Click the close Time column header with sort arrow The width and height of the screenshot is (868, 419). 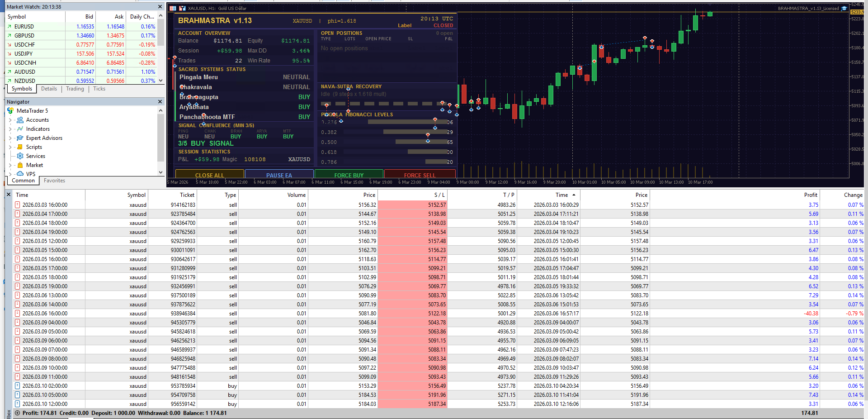click(x=548, y=195)
